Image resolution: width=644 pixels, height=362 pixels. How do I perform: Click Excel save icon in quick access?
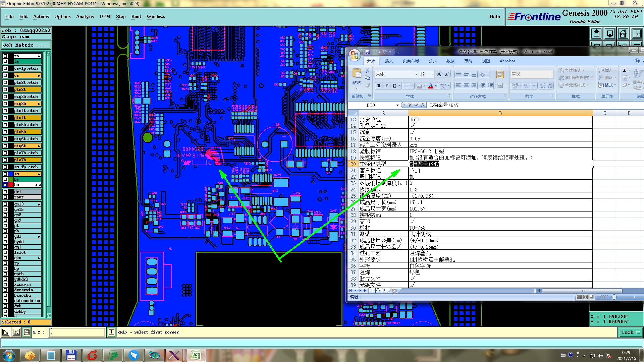[x=367, y=52]
